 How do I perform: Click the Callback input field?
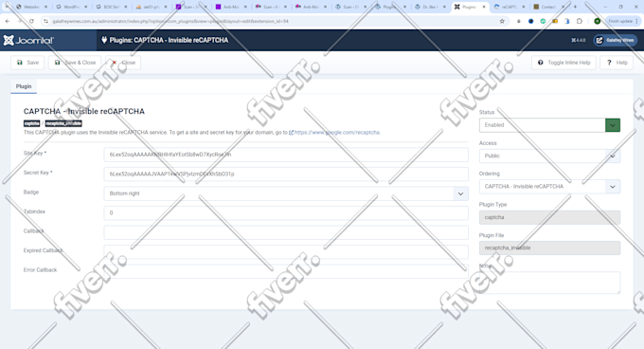[286, 232]
